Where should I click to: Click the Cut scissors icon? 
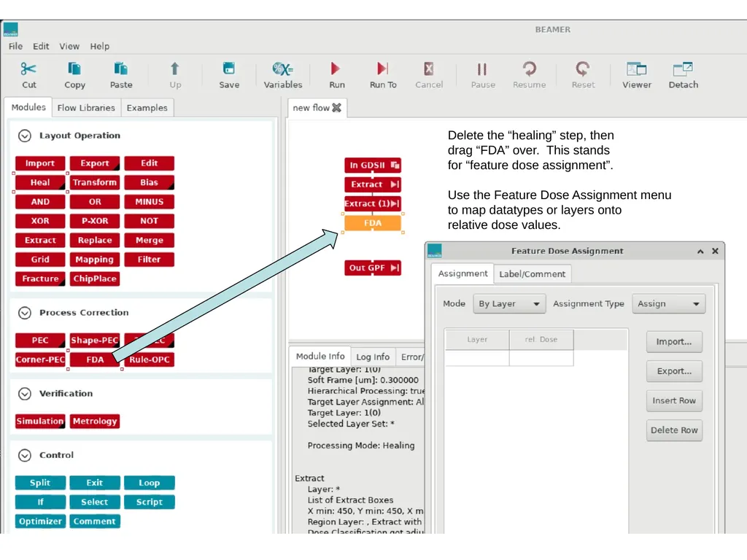click(28, 69)
